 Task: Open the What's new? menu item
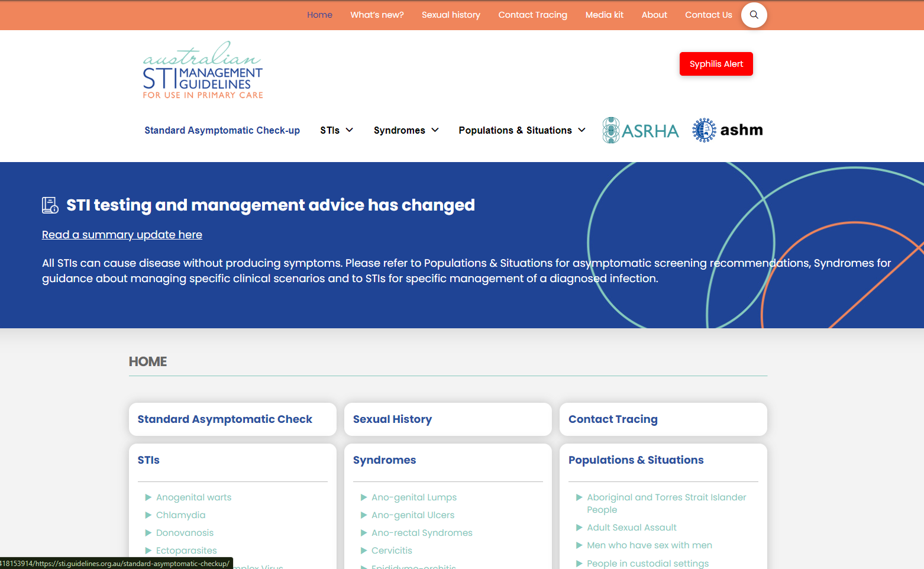coord(377,15)
